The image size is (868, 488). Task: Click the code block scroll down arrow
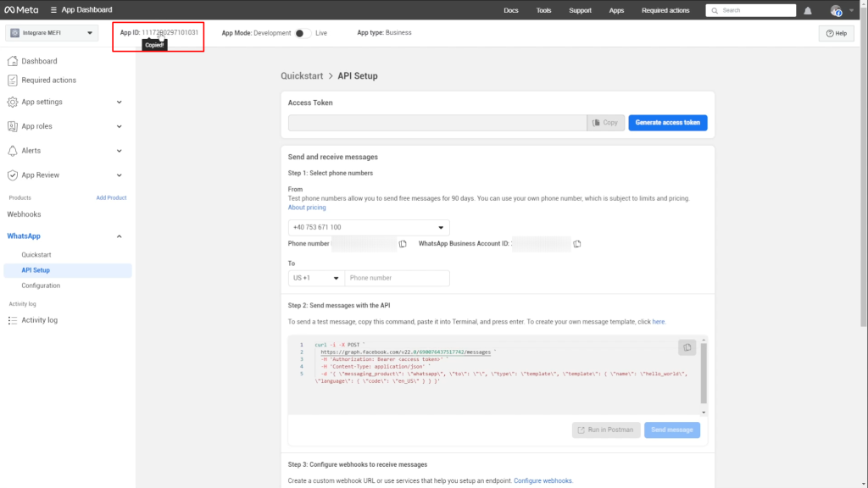tap(704, 413)
